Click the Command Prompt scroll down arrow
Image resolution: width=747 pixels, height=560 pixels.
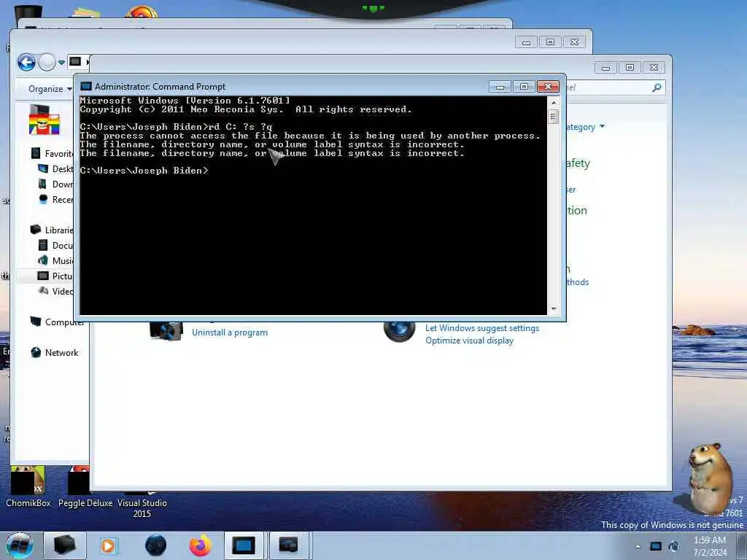click(553, 309)
